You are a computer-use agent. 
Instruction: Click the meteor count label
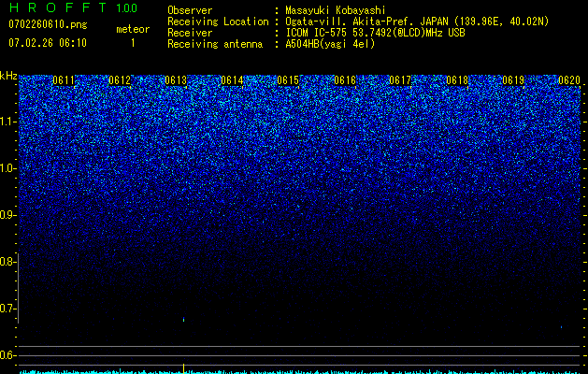[x=133, y=29]
